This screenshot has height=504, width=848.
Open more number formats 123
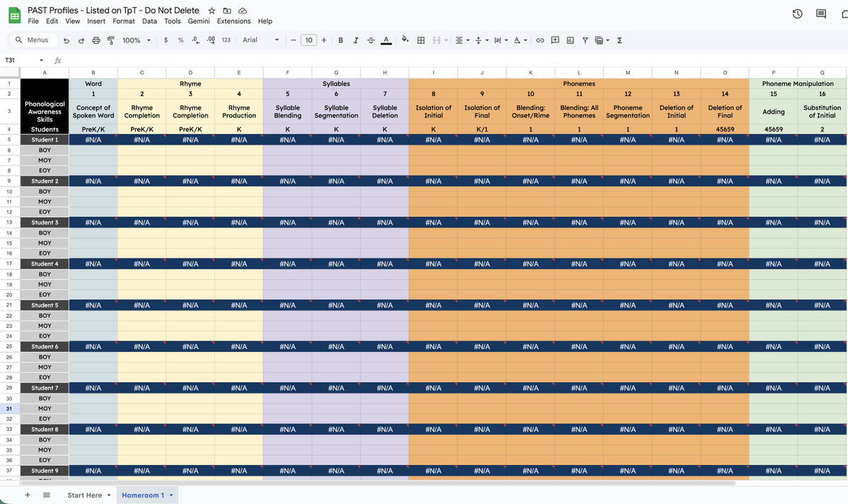pos(226,40)
